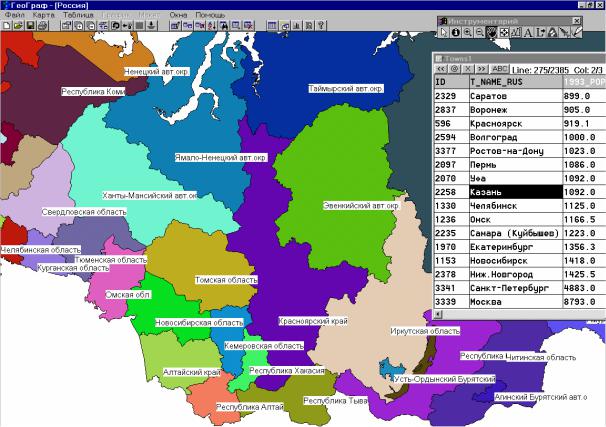Screen dimensions: 606x427
Task: Click the Иркутская область map label
Action: (x=425, y=331)
